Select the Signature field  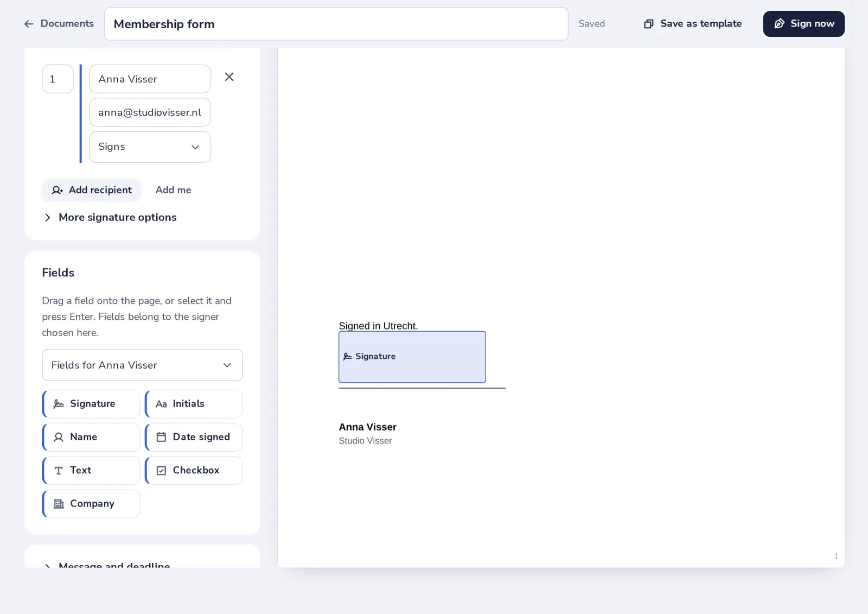coord(91,404)
